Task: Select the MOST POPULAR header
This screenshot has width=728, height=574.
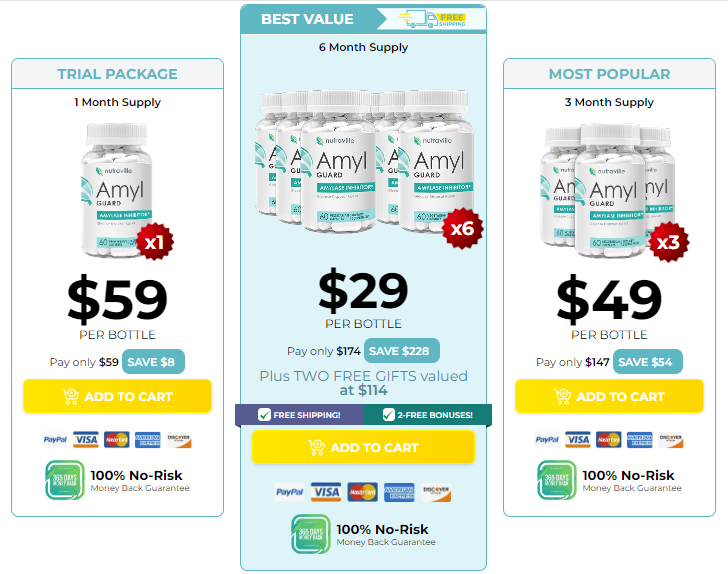Action: [x=610, y=74]
